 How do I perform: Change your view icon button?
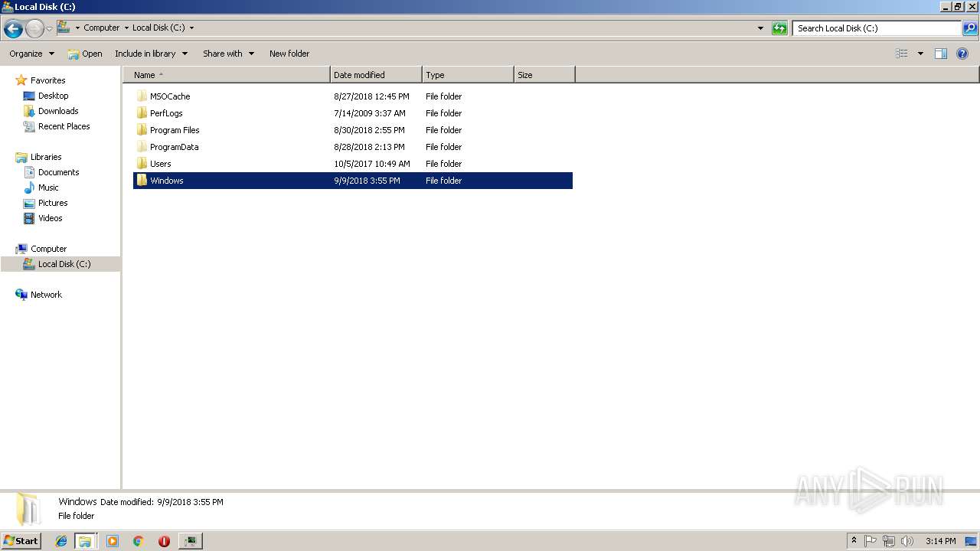coord(902,54)
